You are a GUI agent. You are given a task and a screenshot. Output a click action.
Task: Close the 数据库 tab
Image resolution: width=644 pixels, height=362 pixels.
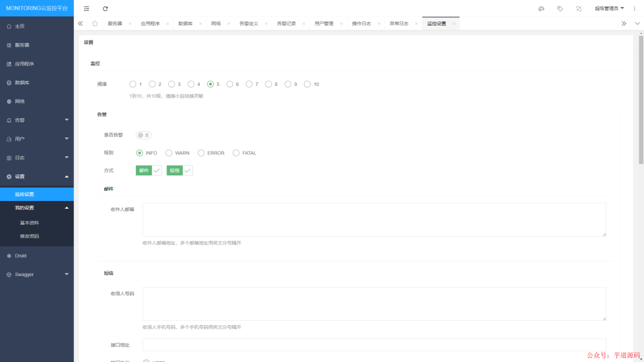click(x=200, y=24)
